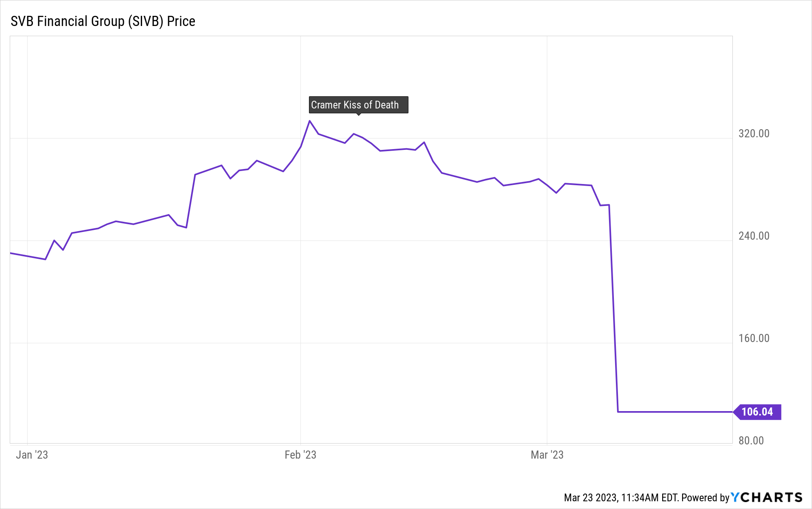
Task: Click the blue Y in the YCharts logo
Action: [735, 497]
